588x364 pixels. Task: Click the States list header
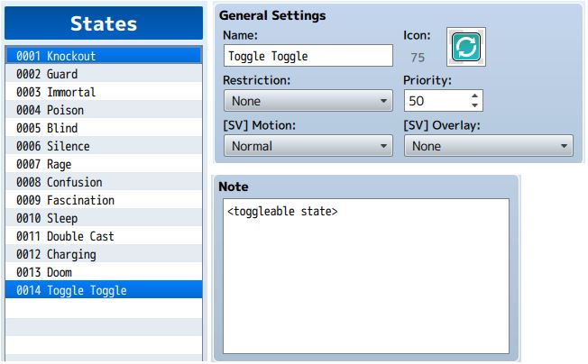[104, 23]
